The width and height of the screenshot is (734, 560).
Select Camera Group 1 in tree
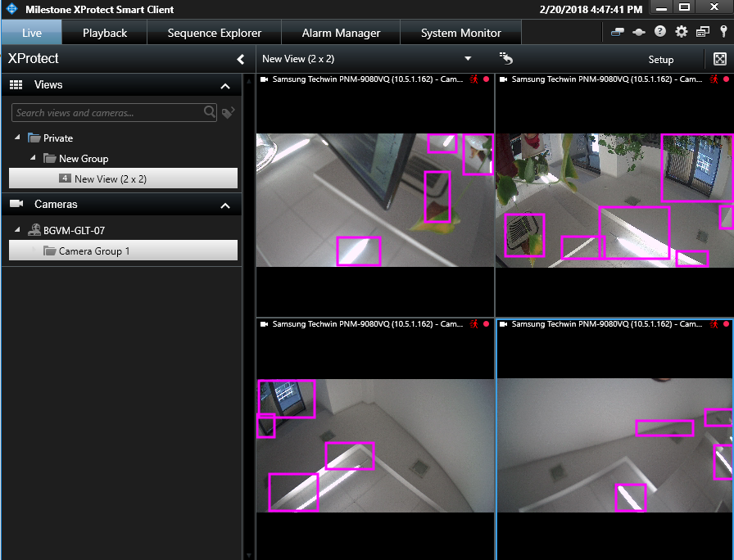tap(123, 251)
